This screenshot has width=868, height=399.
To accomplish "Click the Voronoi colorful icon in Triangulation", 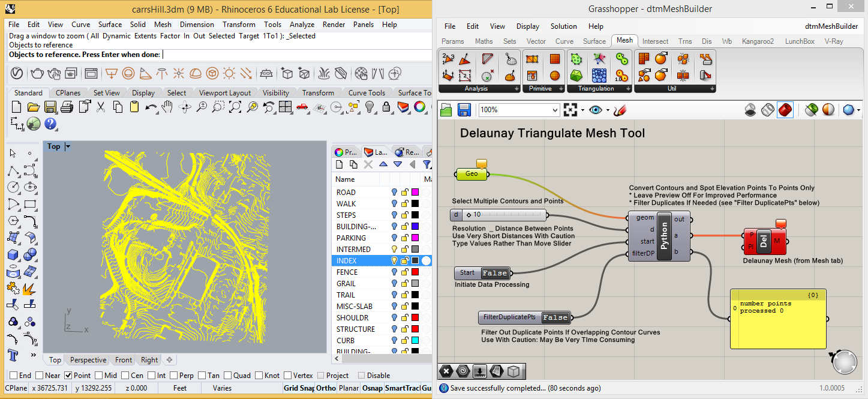I will pyautogui.click(x=599, y=59).
